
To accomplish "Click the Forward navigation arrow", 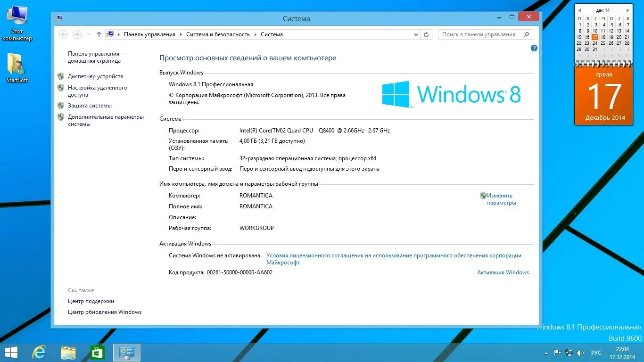I will [77, 34].
